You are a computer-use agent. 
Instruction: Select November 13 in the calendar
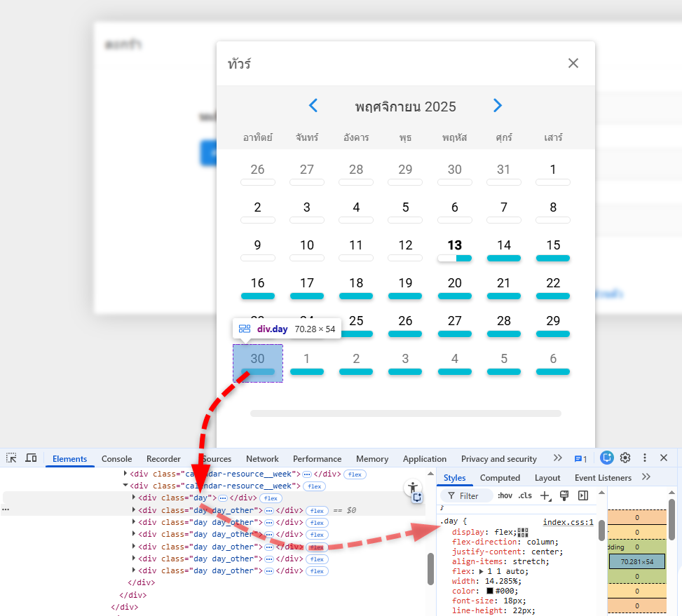point(455,246)
